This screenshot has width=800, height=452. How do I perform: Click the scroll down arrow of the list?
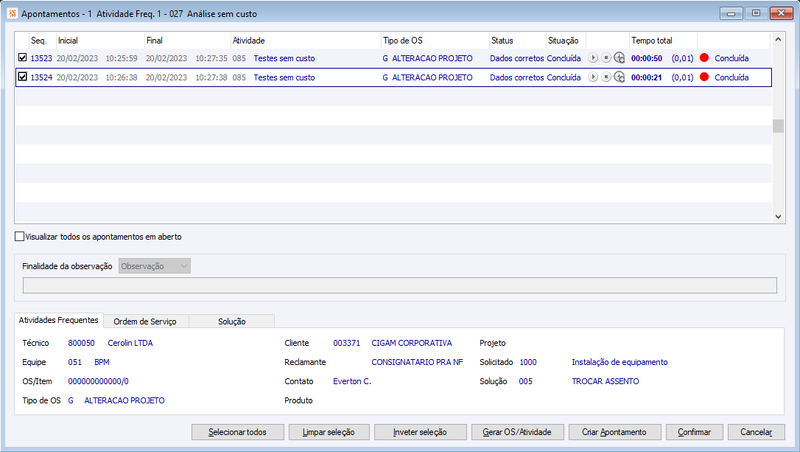[778, 216]
